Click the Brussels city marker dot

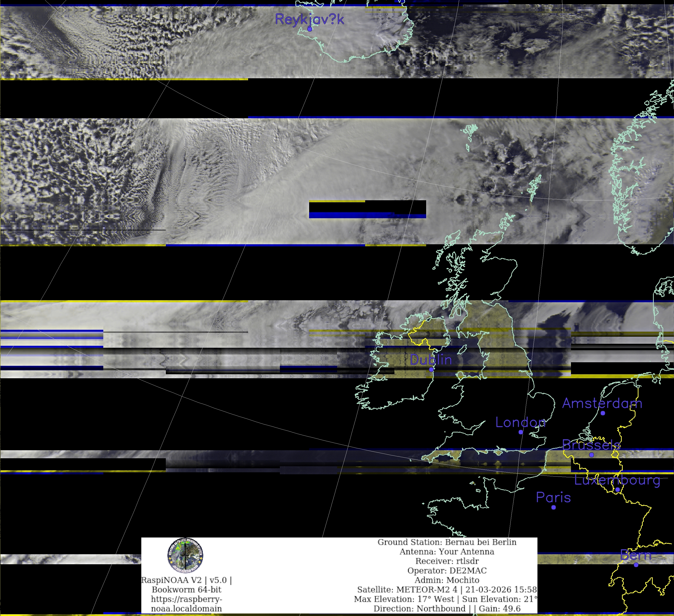(x=591, y=455)
